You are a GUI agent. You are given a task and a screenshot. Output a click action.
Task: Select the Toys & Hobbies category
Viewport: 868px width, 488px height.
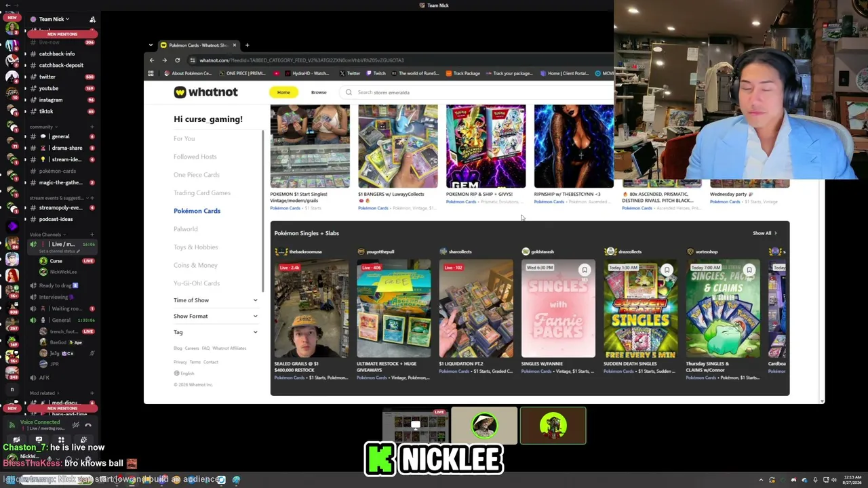[196, 247]
